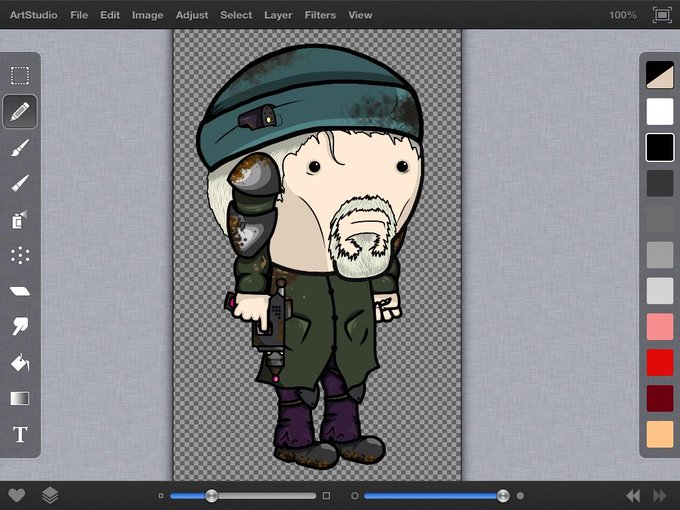
Task: Open the Filters menu
Action: tap(320, 15)
